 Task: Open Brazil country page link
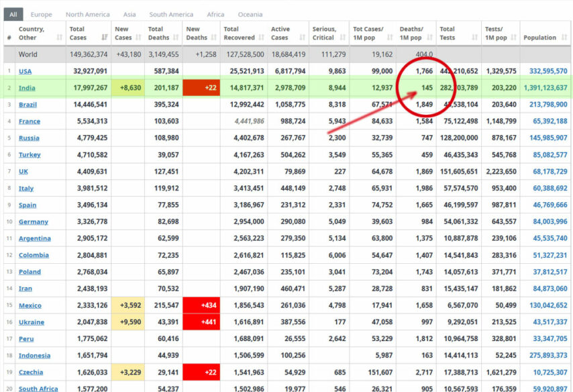28,105
